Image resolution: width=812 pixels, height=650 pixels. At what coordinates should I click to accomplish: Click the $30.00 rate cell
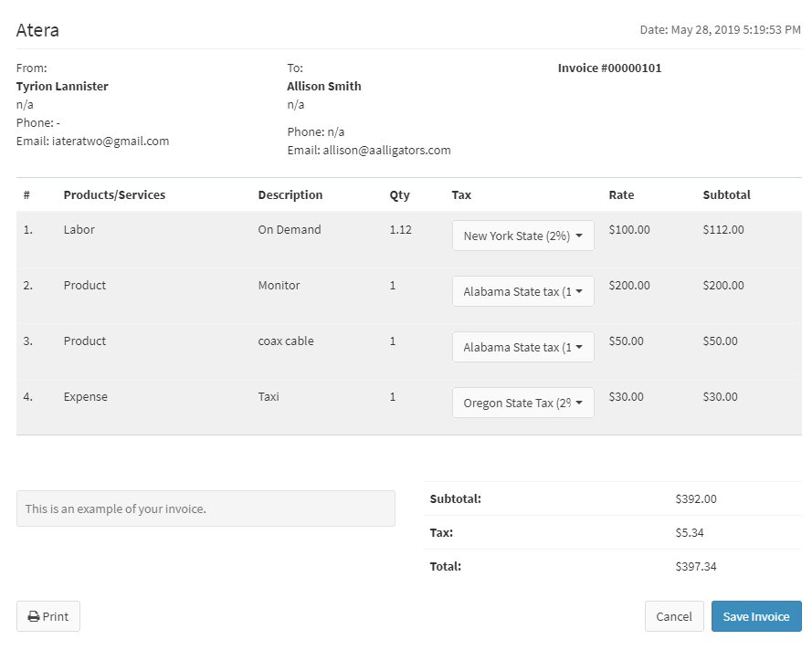click(626, 396)
